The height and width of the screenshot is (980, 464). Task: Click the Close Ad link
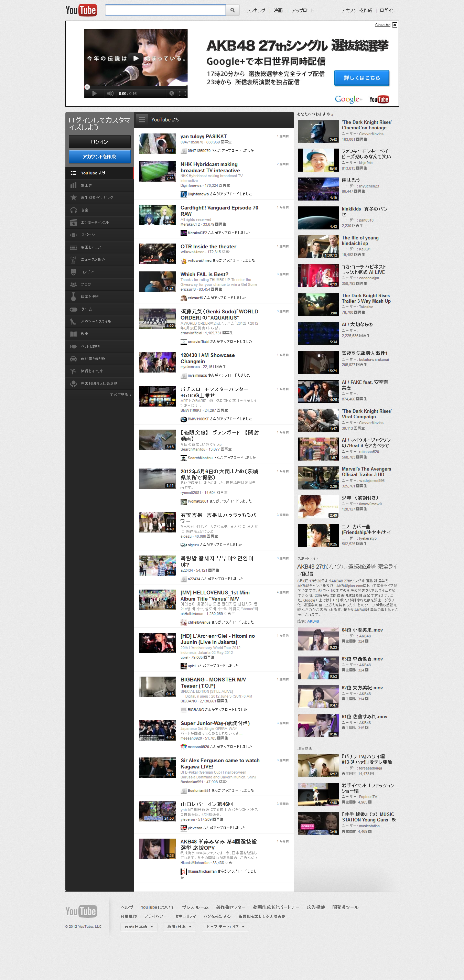click(382, 25)
